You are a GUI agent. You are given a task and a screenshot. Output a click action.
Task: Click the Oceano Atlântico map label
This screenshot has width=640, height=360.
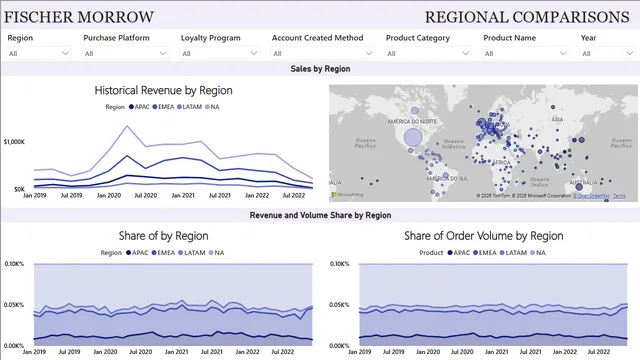[453, 144]
